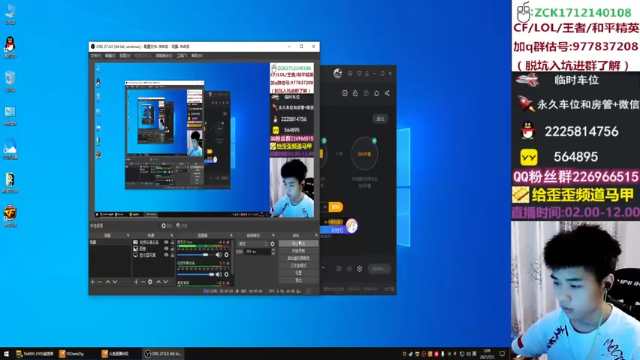The height and width of the screenshot is (360, 640).
Task: Select the single scene entry in Scenes list
Action: click(x=110, y=242)
